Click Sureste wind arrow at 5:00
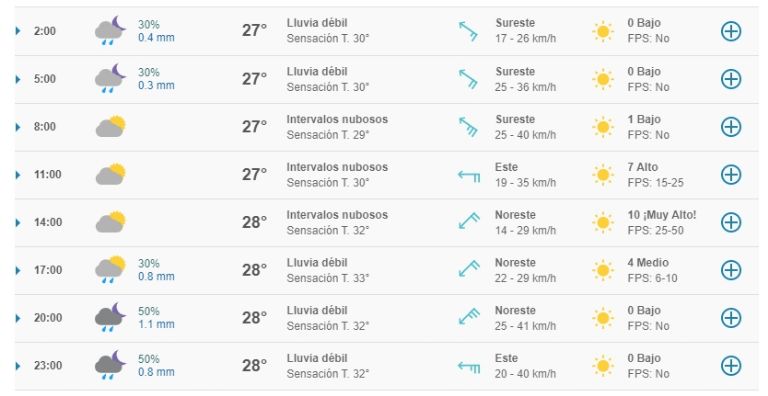This screenshot has height=396, width=768. coord(468,79)
